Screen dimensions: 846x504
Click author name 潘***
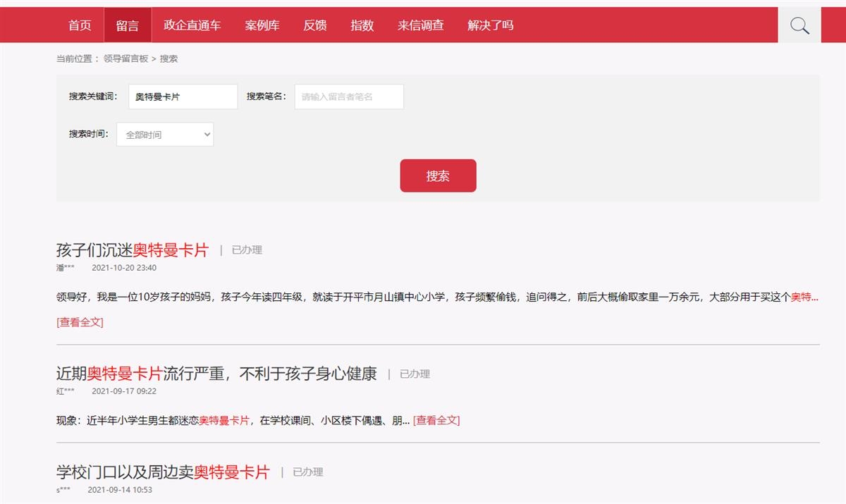(65, 268)
